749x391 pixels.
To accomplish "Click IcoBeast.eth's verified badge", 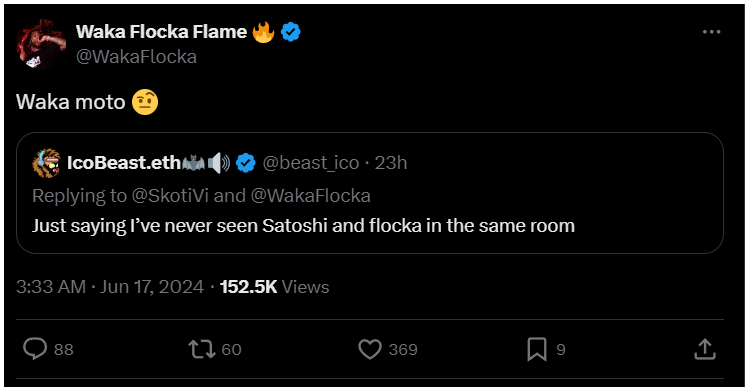I will tap(246, 163).
